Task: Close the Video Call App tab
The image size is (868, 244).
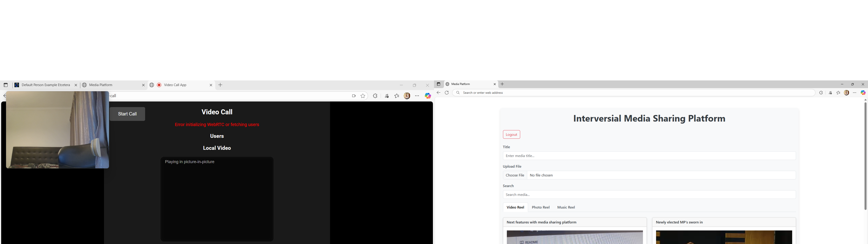Action: 211,85
